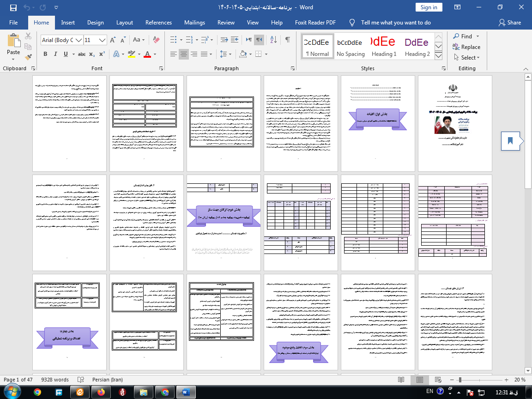Open Firefox from the Windows taskbar
This screenshot has width=532, height=399.
(x=101, y=392)
